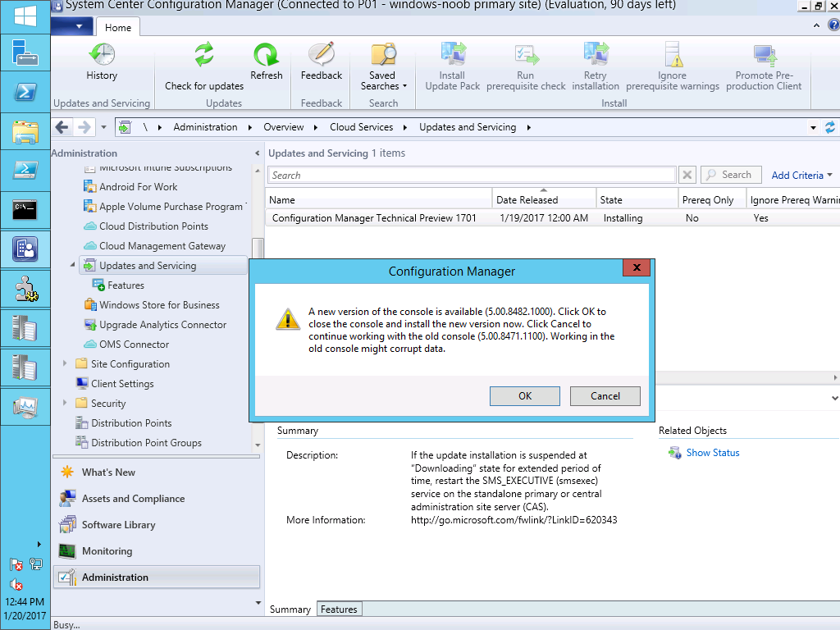Open the Add Criteria dropdown
The height and width of the screenshot is (630, 840).
point(802,176)
